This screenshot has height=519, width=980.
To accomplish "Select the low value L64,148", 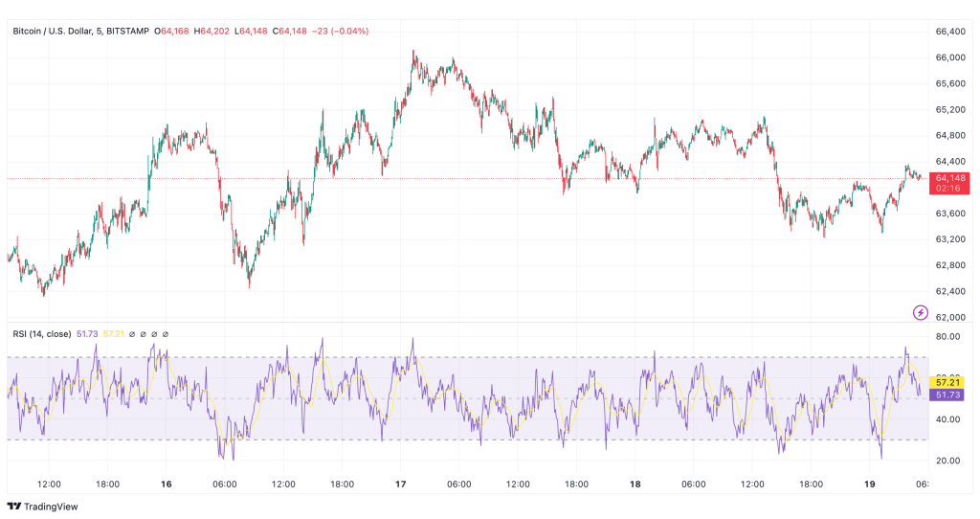I will pos(251,31).
